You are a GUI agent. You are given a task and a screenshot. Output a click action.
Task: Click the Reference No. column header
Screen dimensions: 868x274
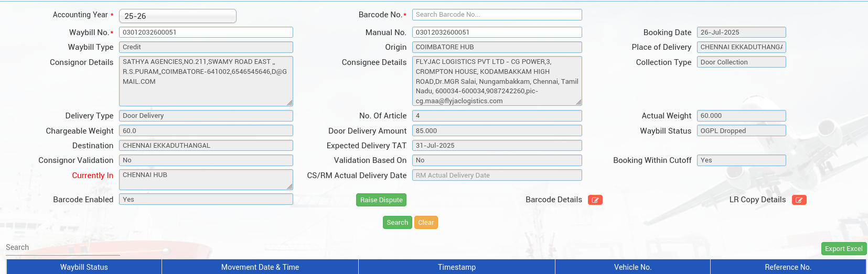[788, 267]
